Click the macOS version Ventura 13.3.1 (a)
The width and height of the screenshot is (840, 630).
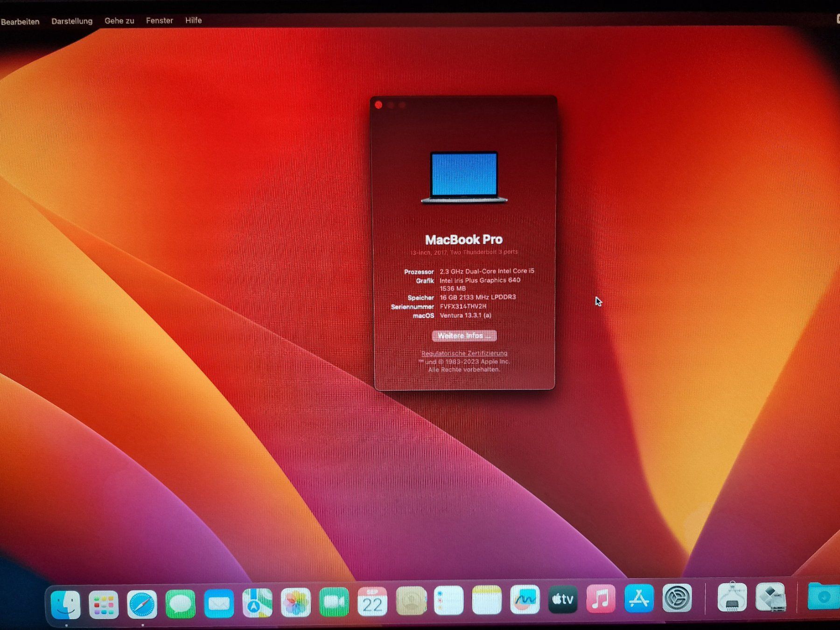(465, 315)
